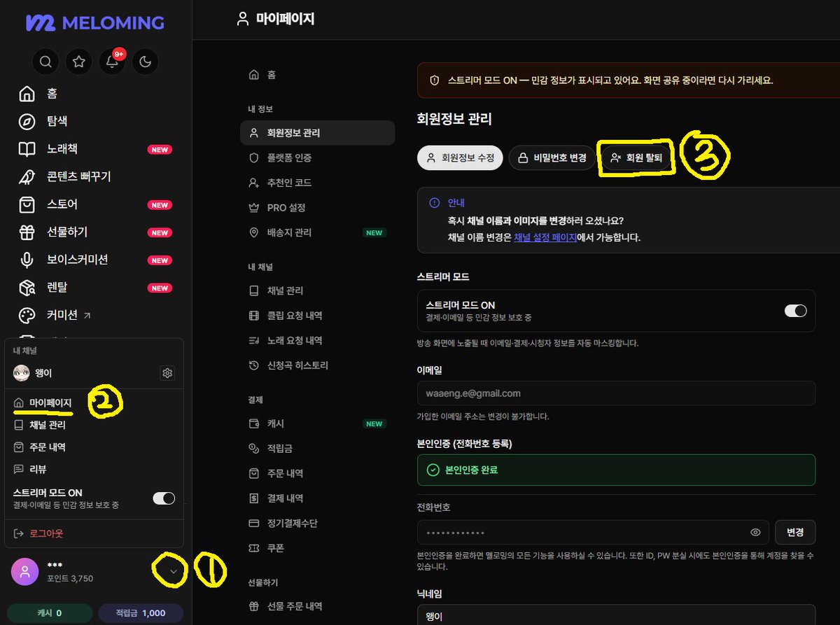Click the 이메일 input field
The height and width of the screenshot is (625, 840).
pyautogui.click(x=616, y=393)
